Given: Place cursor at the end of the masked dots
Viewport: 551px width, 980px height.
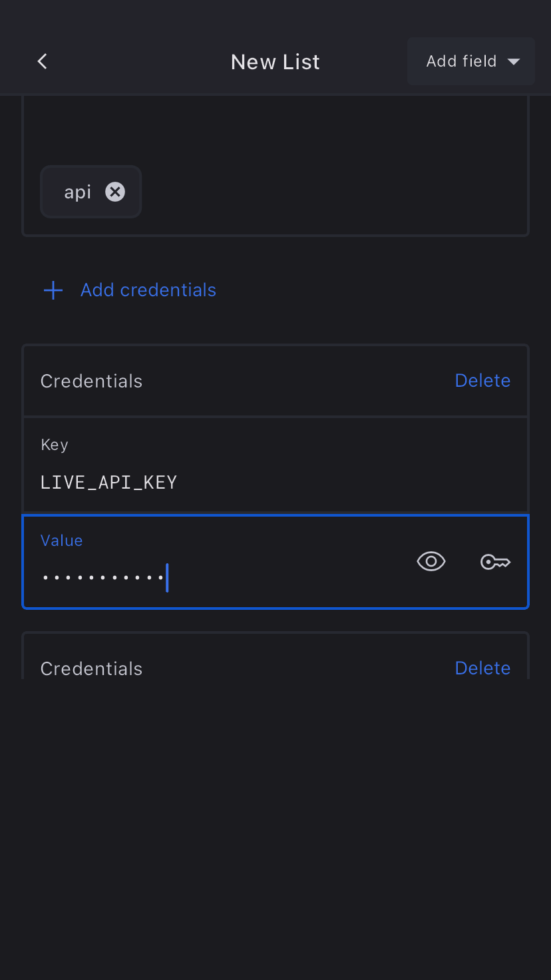Looking at the screenshot, I should point(165,578).
